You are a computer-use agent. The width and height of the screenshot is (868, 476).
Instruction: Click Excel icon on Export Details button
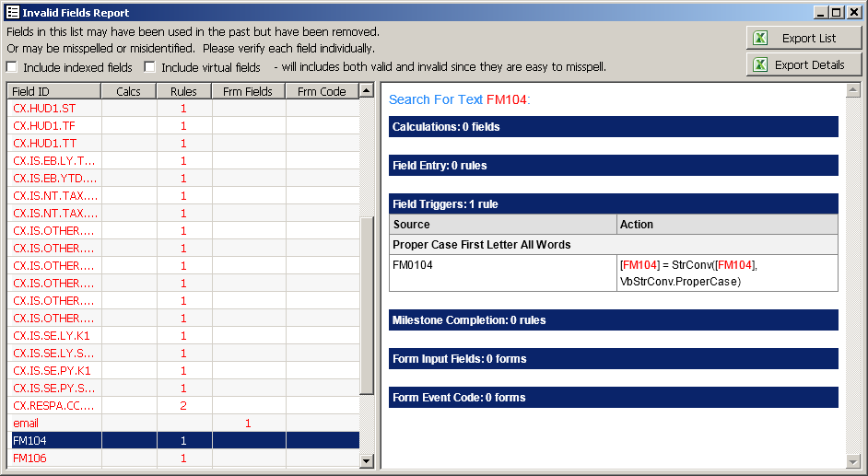(760, 64)
